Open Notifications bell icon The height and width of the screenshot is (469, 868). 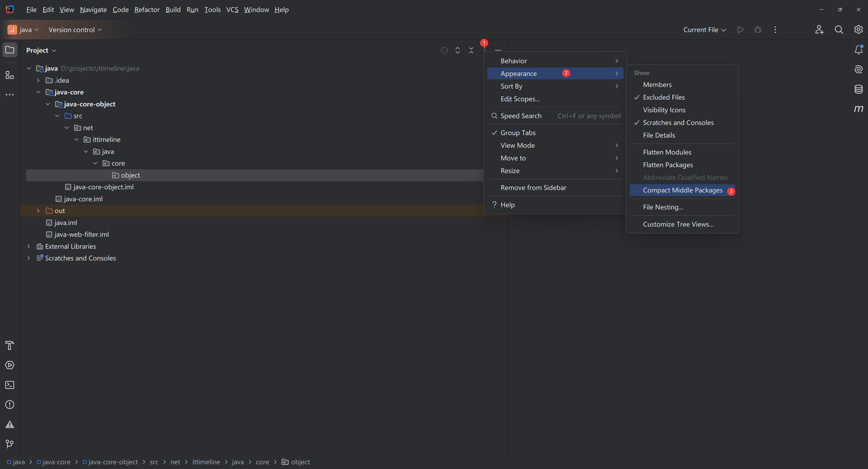point(858,50)
